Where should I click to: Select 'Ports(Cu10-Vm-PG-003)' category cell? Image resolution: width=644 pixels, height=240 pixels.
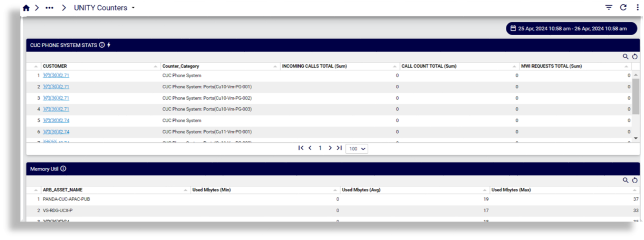click(x=207, y=109)
